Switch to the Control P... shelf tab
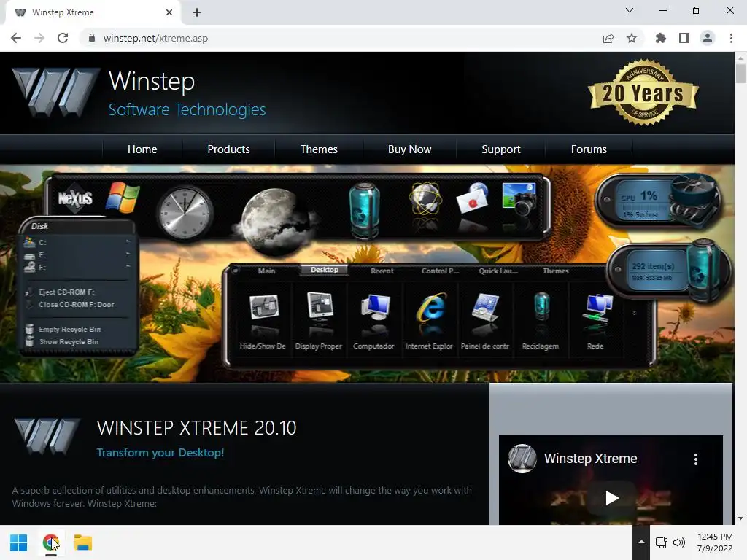The height and width of the screenshot is (560, 747). [440, 271]
